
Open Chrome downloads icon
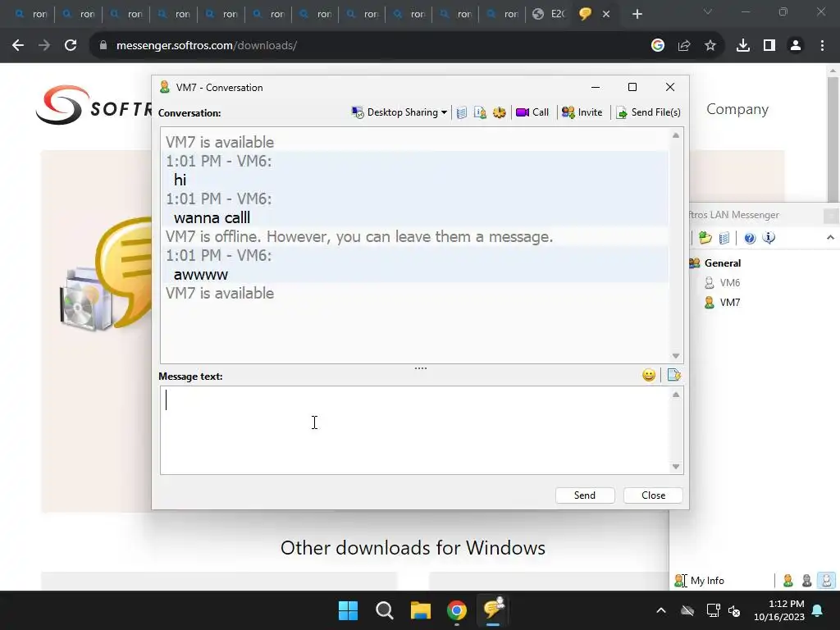pos(743,46)
